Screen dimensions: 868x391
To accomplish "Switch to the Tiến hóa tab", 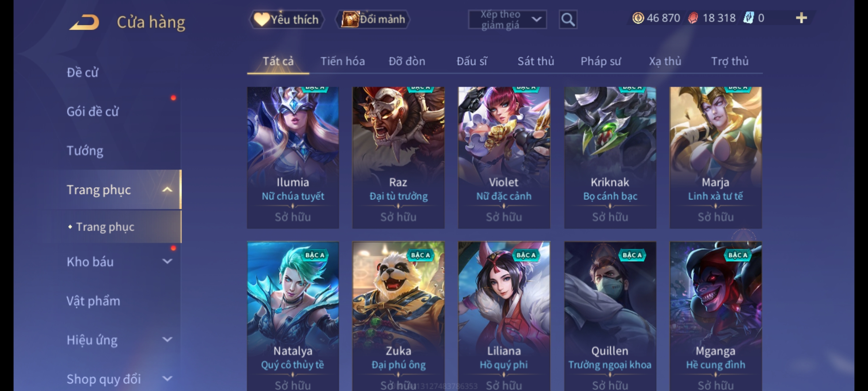I will coord(342,61).
